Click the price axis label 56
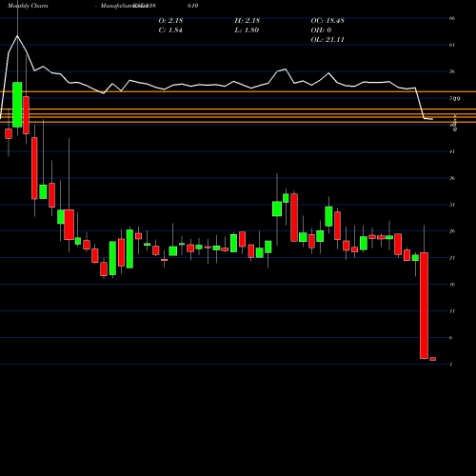476x476 pixels. click(x=452, y=71)
